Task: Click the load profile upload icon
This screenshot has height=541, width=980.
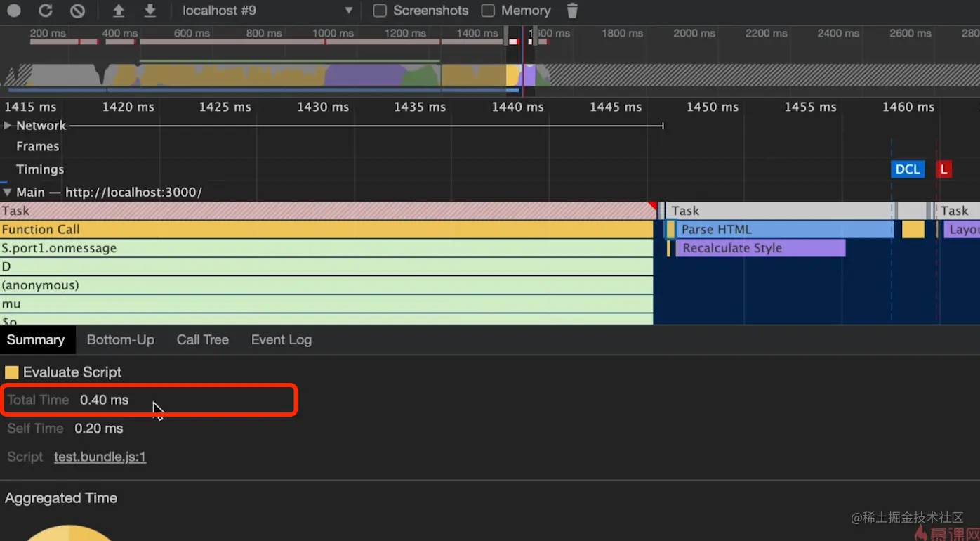Action: click(119, 11)
